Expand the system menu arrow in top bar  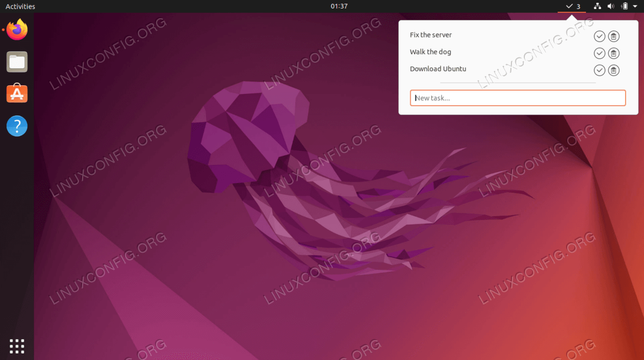point(635,6)
